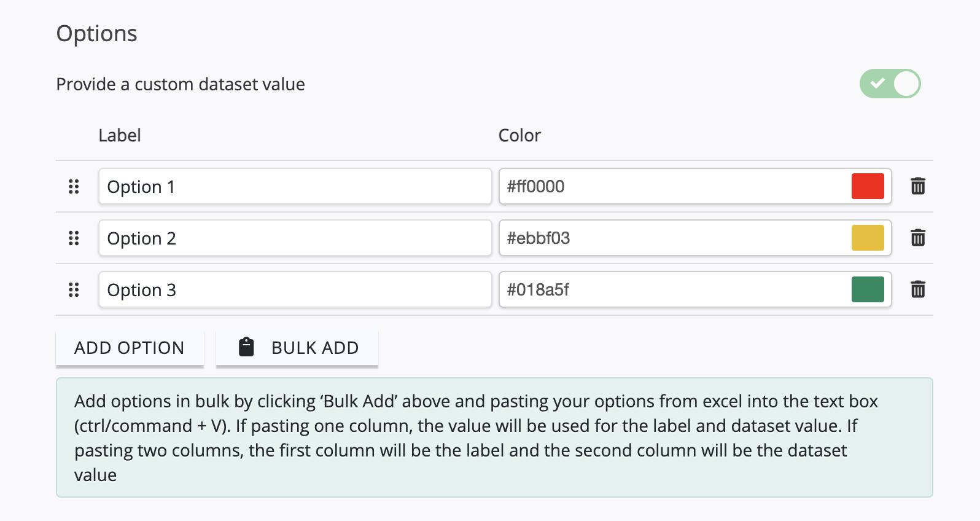Open the red color swatch picker

(868, 186)
